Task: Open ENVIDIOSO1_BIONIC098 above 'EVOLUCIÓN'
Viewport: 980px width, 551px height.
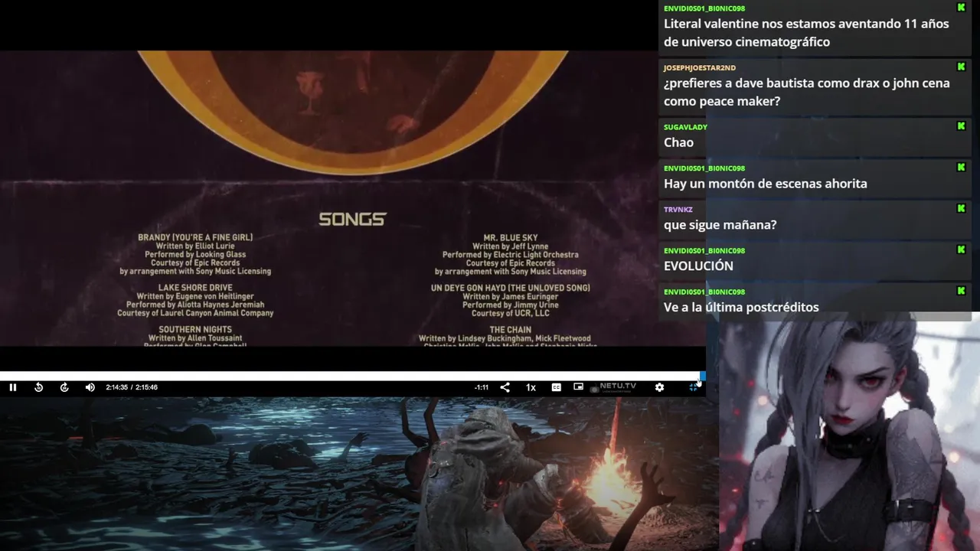Action: (x=704, y=251)
